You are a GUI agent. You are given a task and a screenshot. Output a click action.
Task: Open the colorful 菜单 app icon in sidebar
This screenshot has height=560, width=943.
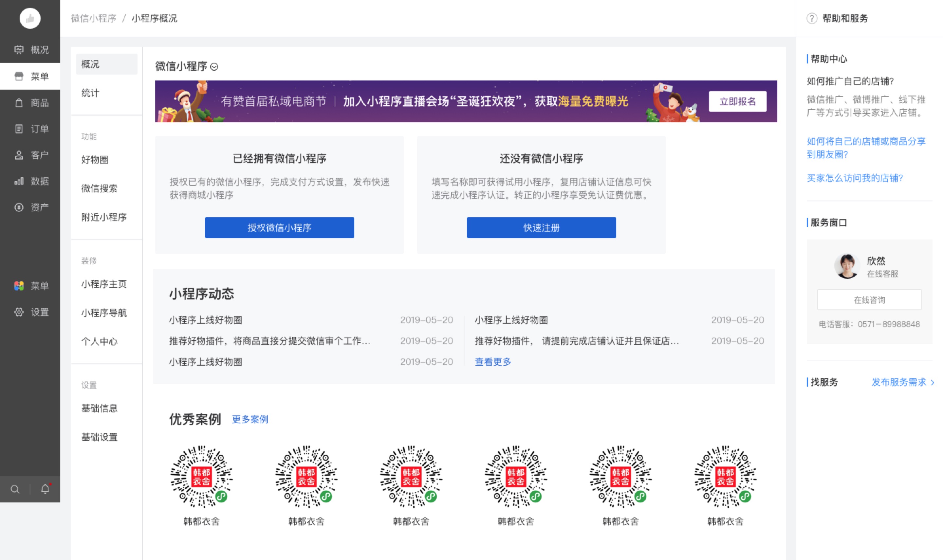20,286
